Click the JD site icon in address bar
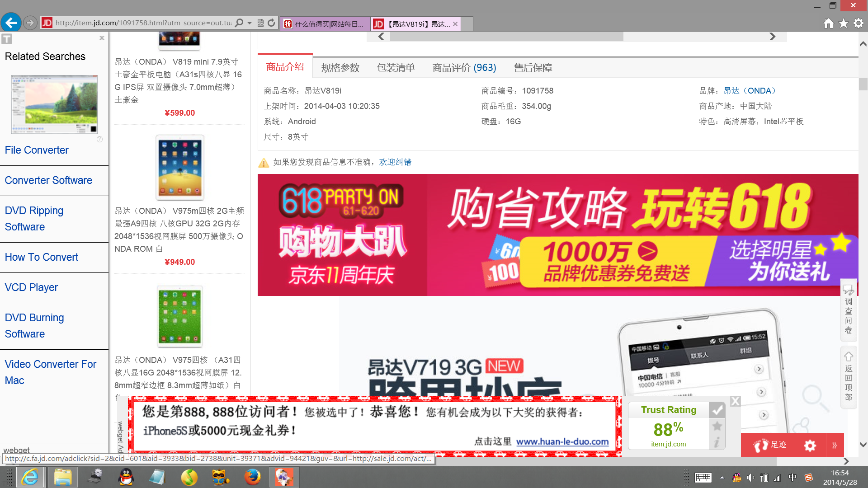The width and height of the screenshot is (868, 488). pos(47,23)
